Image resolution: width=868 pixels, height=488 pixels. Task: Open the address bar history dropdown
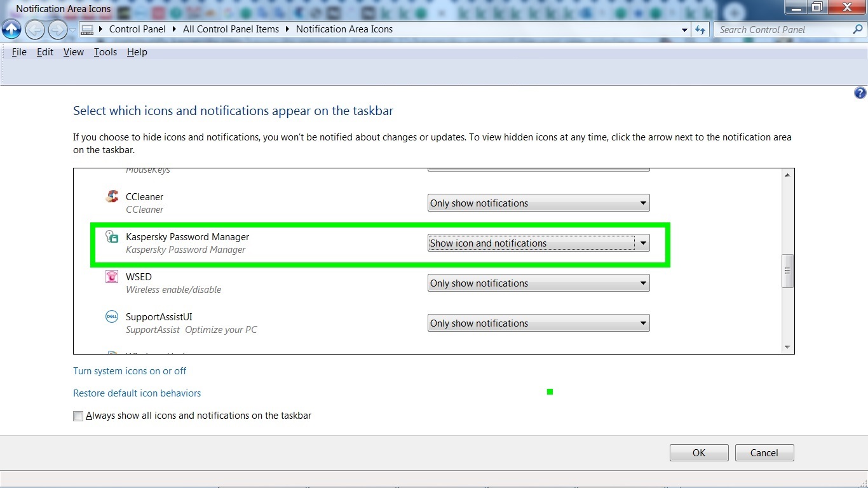pyautogui.click(x=684, y=30)
